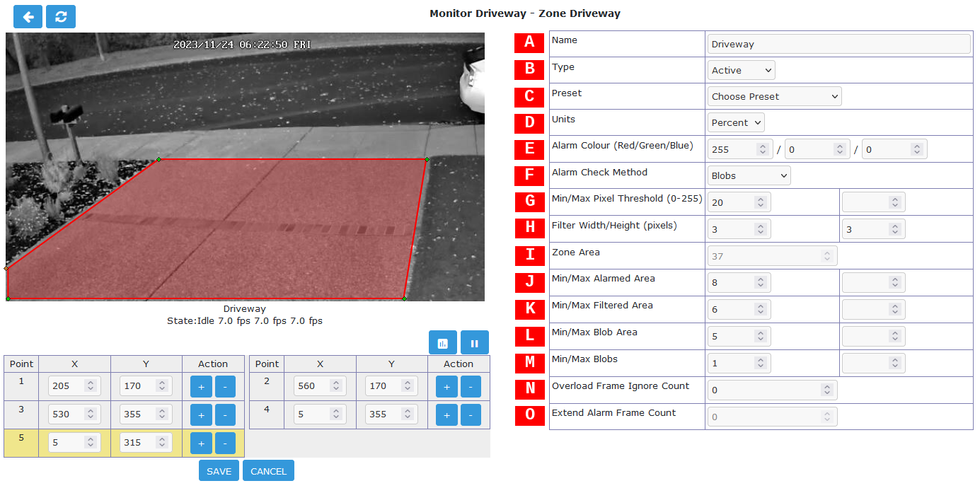Remove Point 1 with minus button
The height and width of the screenshot is (493, 980).
[x=225, y=386]
